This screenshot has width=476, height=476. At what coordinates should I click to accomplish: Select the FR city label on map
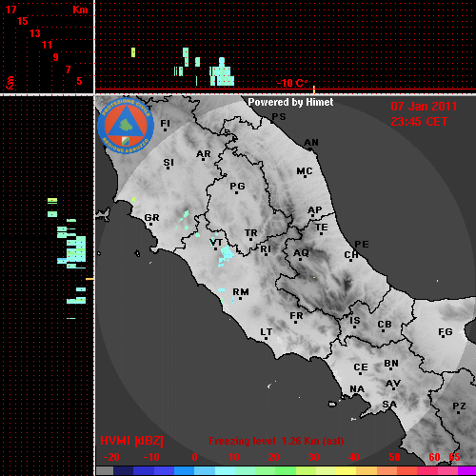296,316
